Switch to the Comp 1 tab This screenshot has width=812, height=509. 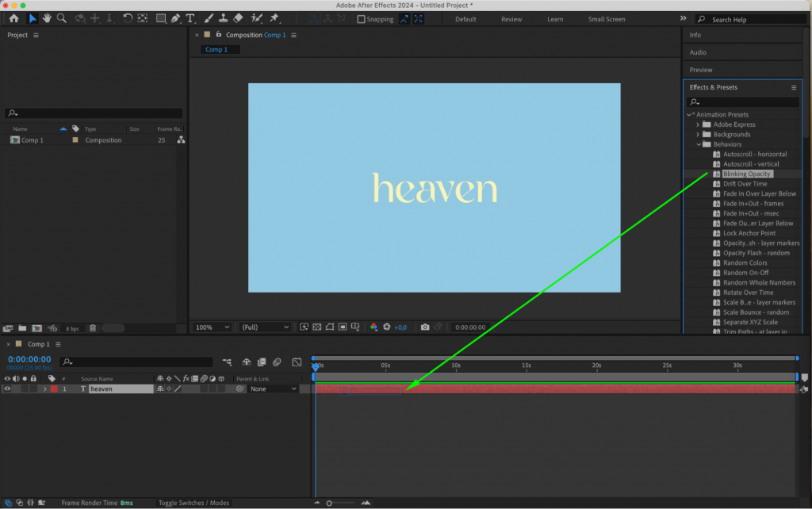coord(219,49)
